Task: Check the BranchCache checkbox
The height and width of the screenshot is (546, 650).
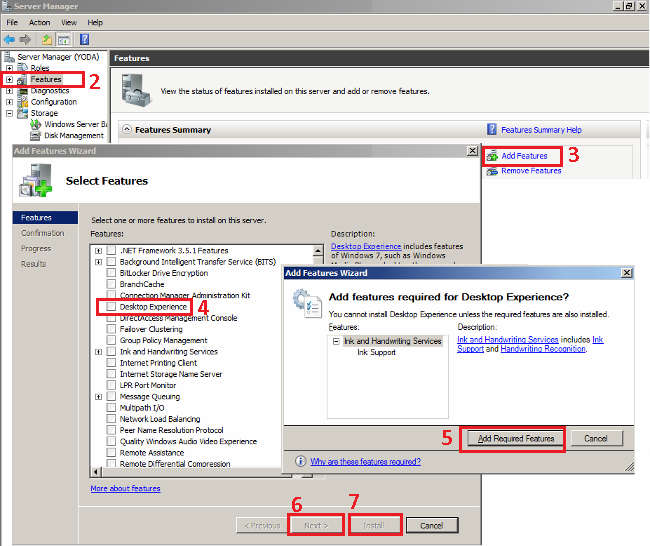Action: [x=111, y=284]
